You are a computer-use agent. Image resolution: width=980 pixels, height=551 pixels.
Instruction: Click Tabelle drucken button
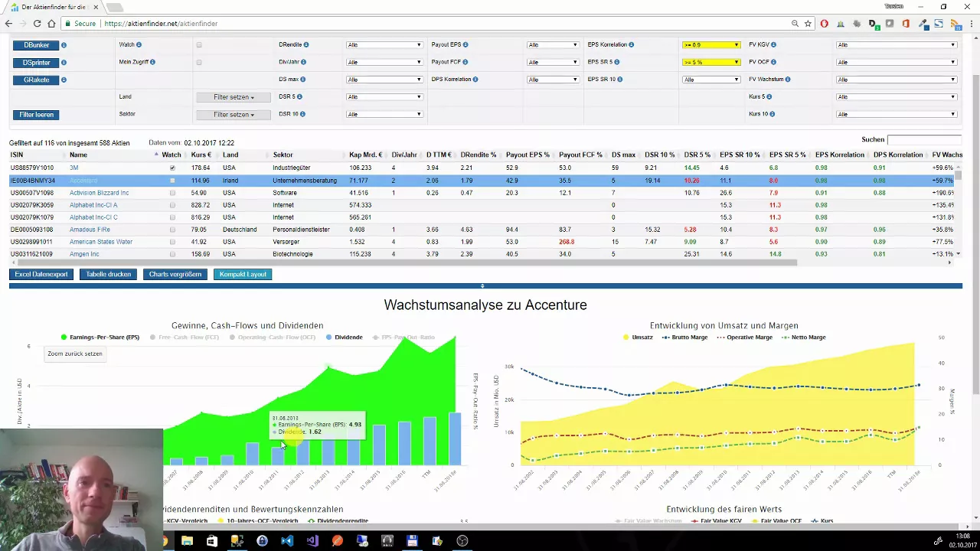point(108,274)
